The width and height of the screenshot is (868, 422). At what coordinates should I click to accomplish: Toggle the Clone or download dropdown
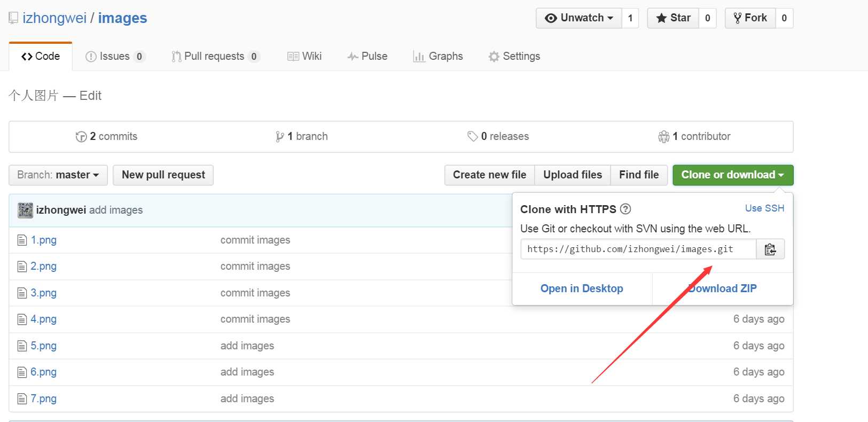(733, 175)
